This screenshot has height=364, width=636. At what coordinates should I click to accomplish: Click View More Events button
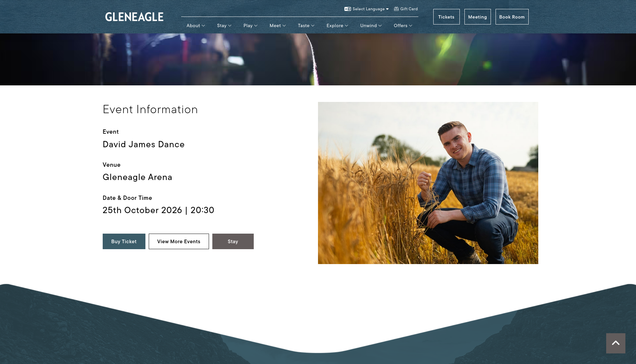tap(179, 242)
